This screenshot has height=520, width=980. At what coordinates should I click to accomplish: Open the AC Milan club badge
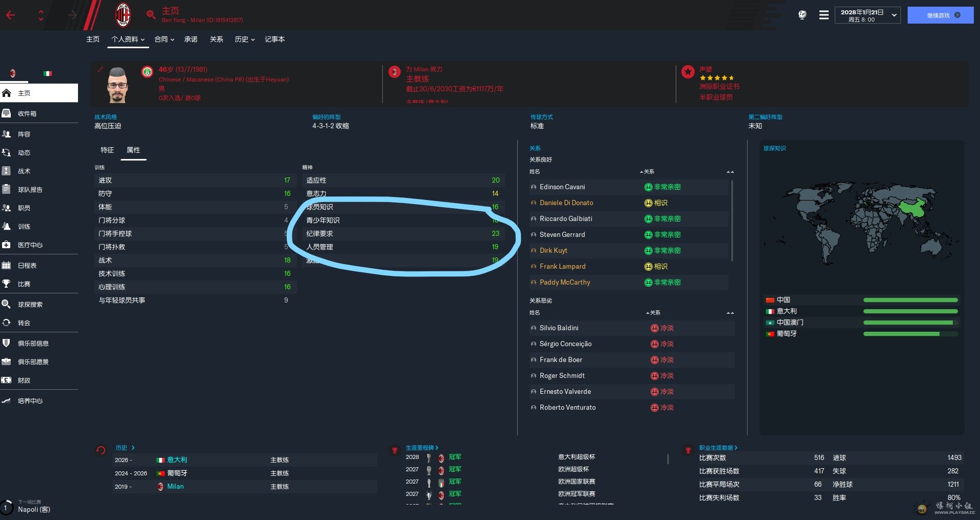point(123,15)
